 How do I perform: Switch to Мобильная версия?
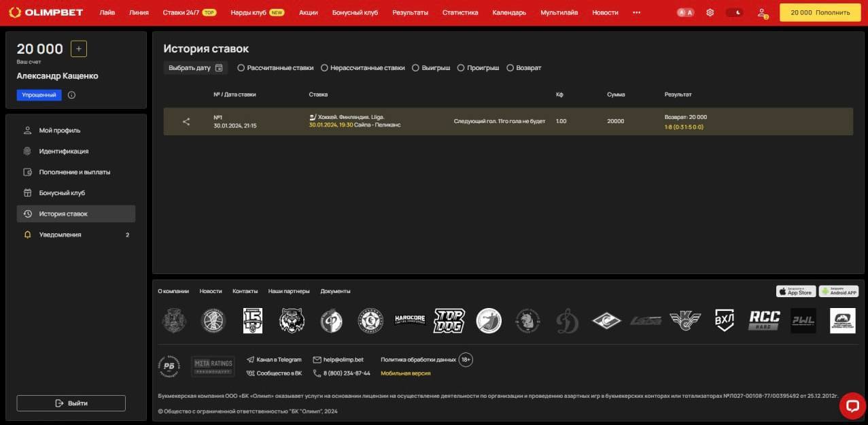405,373
